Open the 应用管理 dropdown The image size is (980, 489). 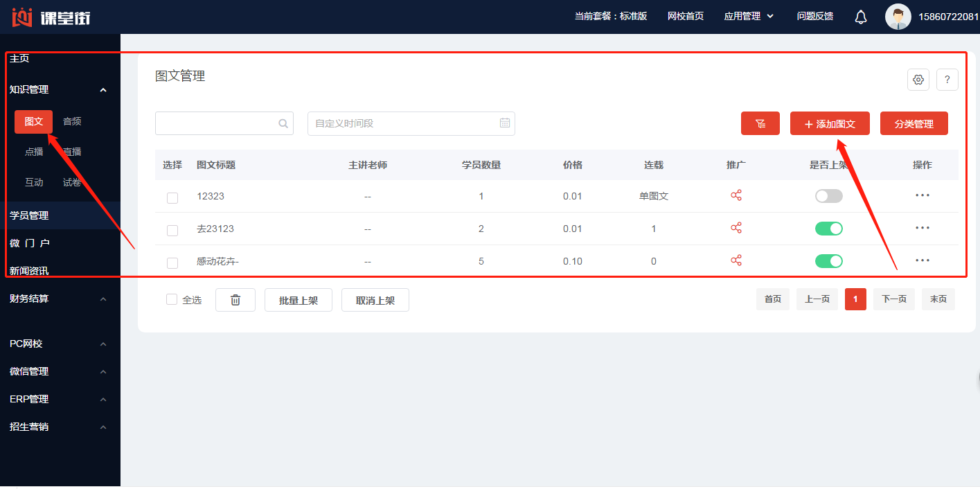click(x=748, y=17)
